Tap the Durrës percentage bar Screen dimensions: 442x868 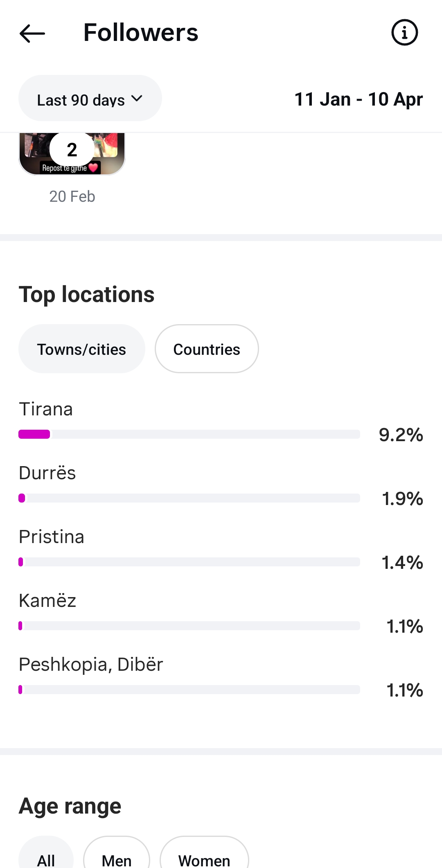point(189,498)
